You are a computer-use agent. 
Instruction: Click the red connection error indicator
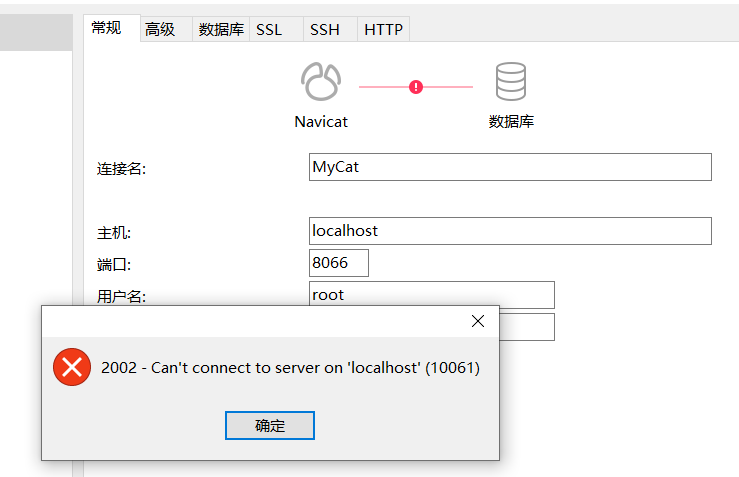pyautogui.click(x=416, y=87)
